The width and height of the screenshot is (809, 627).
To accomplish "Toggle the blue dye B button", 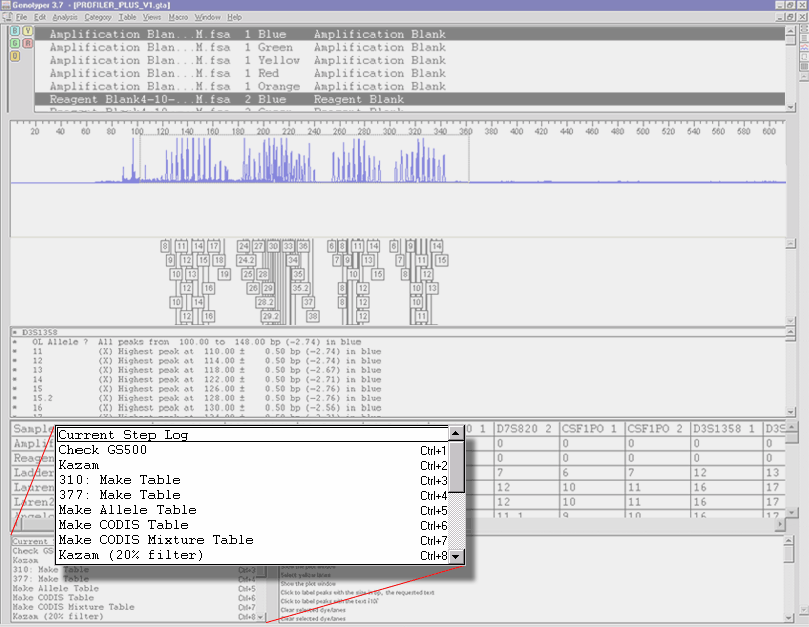I will tap(15, 31).
